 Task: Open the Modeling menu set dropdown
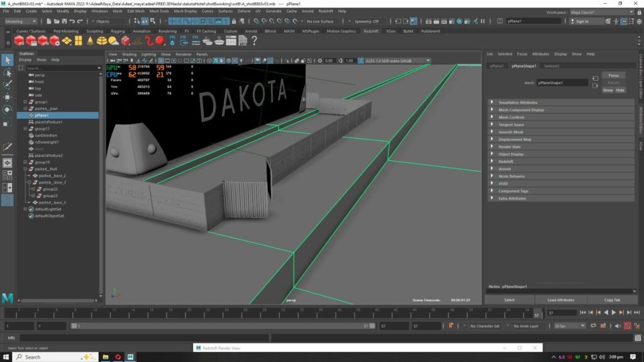(x=21, y=21)
